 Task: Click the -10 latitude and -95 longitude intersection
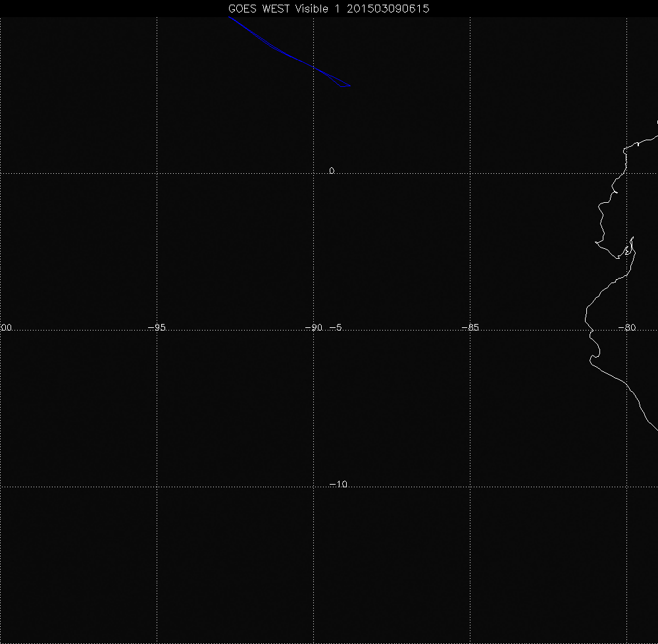(157, 487)
